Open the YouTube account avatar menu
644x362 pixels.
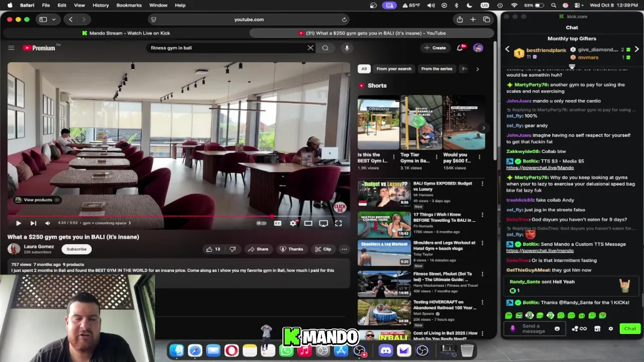tap(478, 48)
